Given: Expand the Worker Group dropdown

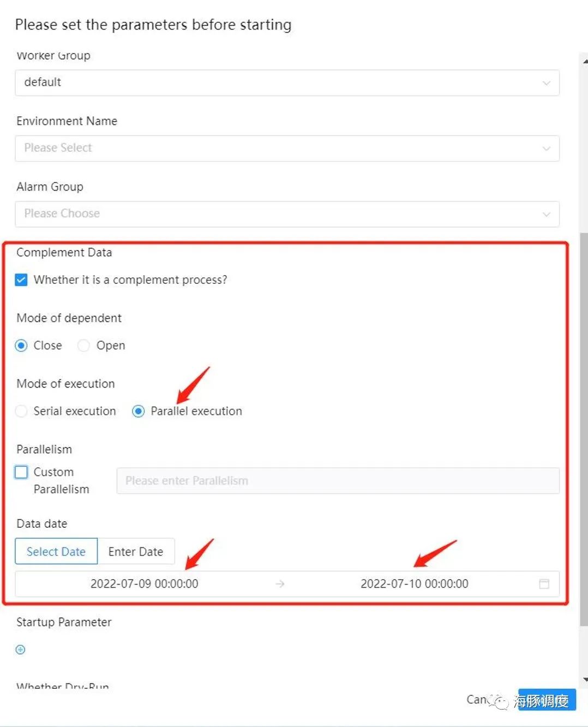Looking at the screenshot, I should coord(287,83).
